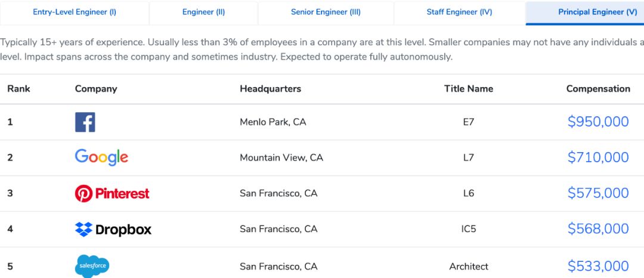The height and width of the screenshot is (278, 644).
Task: Click the Pinterest logo
Action: [x=112, y=193]
